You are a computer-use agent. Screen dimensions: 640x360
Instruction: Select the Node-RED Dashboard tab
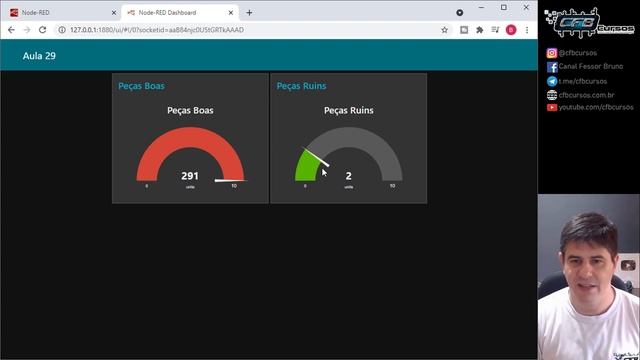(180, 13)
